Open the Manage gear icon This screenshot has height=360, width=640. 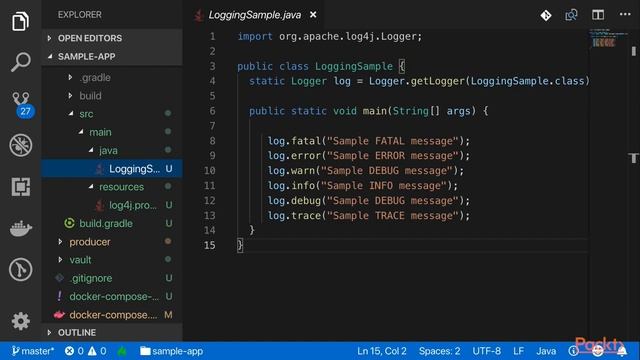pos(20,321)
